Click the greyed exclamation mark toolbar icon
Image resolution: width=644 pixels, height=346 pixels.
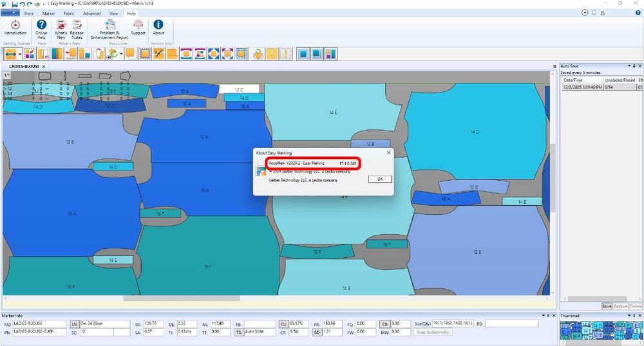click(285, 54)
